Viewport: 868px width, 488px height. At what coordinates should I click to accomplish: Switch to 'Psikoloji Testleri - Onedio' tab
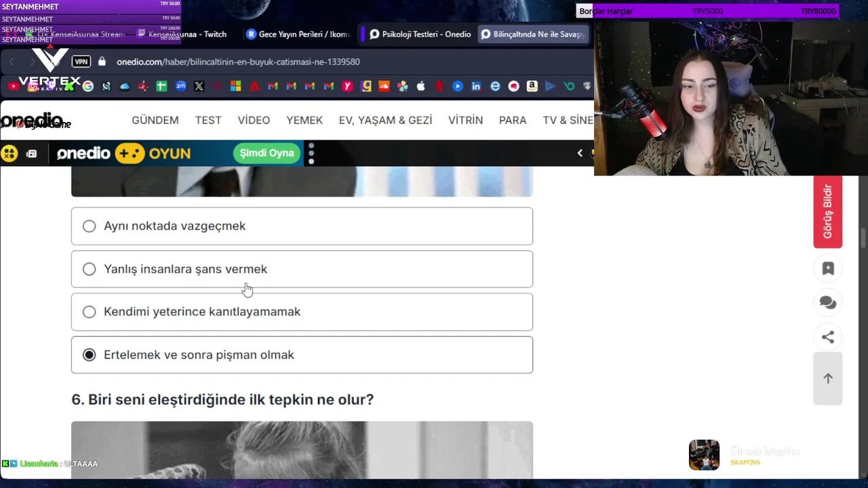(420, 34)
